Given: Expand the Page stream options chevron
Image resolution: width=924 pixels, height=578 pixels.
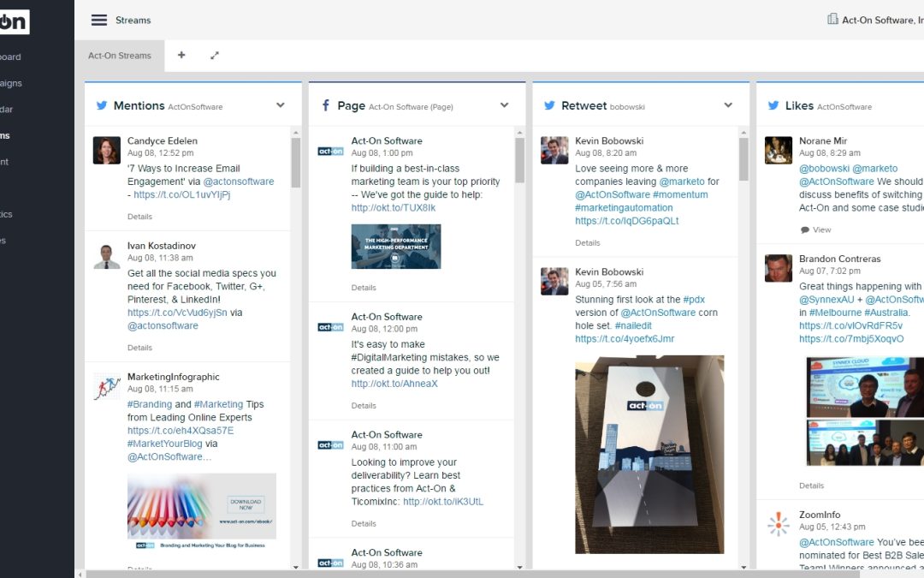Looking at the screenshot, I should (x=505, y=105).
